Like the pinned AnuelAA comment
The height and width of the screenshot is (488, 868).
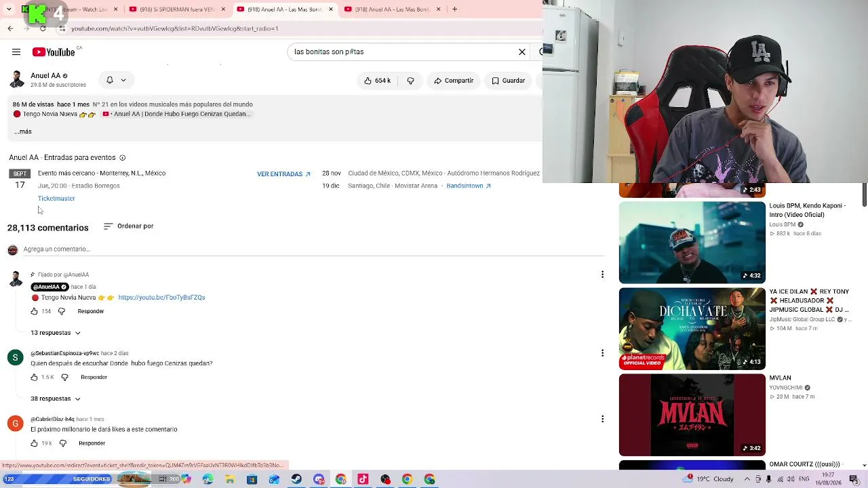pyautogui.click(x=35, y=311)
